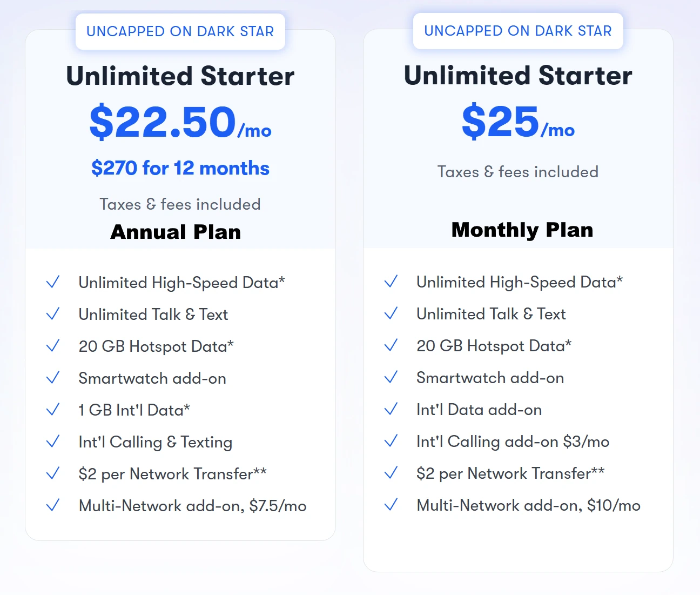Click checkmark beside Multi-Network add-on, $10/mo
The height and width of the screenshot is (595, 700).
pyautogui.click(x=391, y=505)
